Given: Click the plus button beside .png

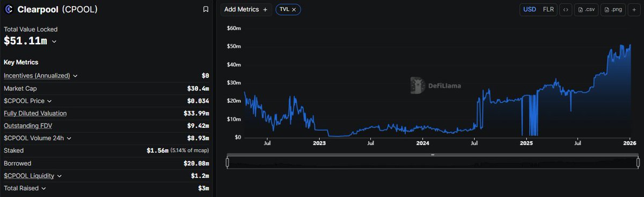Looking at the screenshot, I should 634,9.
